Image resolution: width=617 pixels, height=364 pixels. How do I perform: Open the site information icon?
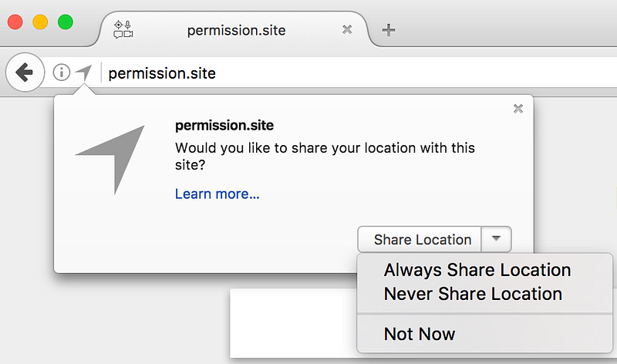coord(62,72)
